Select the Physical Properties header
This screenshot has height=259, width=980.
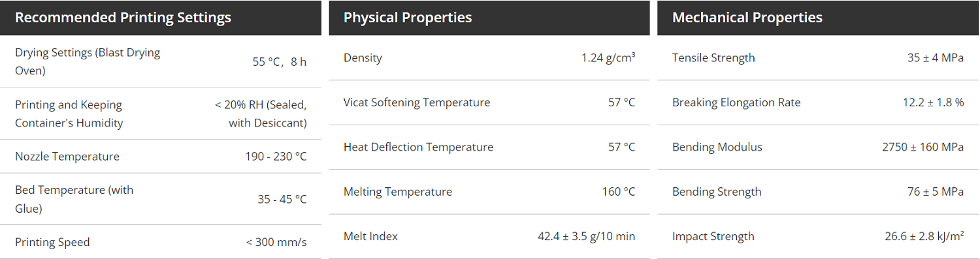coord(408,18)
